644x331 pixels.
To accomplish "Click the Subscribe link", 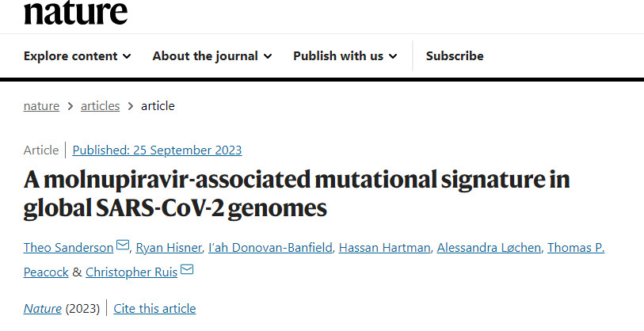I will (455, 56).
